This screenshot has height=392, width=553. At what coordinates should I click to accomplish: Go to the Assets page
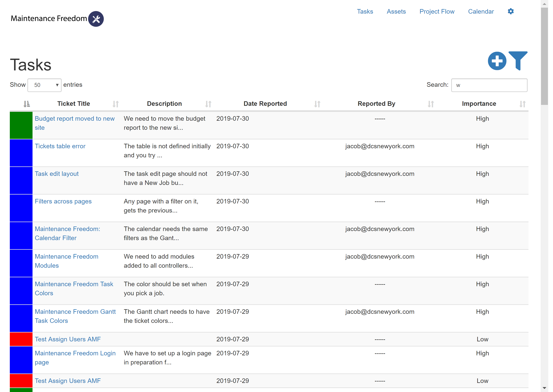point(396,12)
